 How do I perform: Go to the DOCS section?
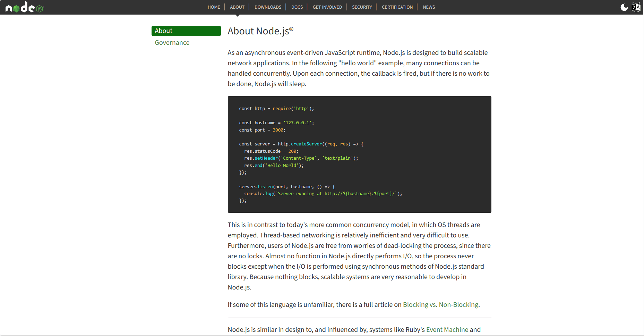[297, 7]
